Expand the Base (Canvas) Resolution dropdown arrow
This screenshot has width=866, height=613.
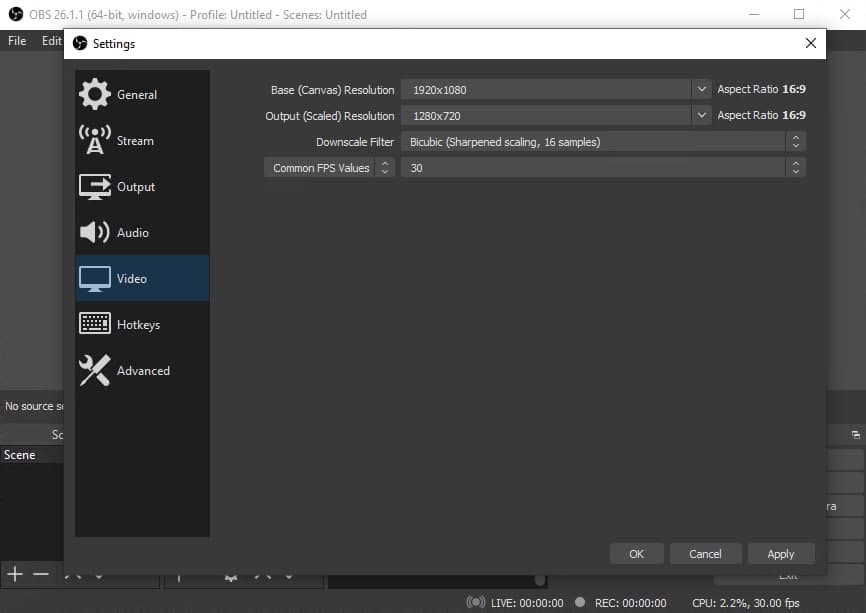[700, 89]
